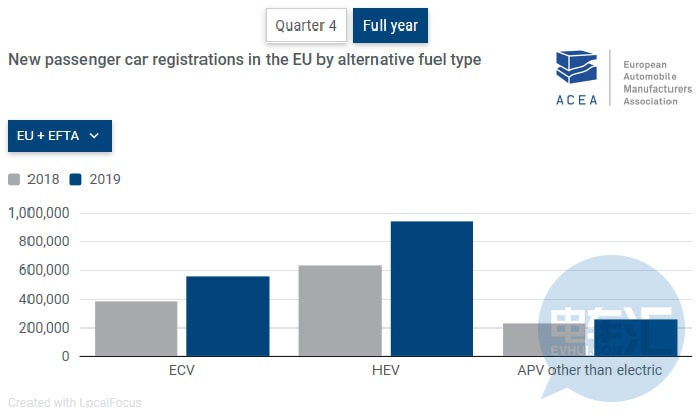The width and height of the screenshot is (700, 417).
Task: Click the tall blue 2019 HEV bar
Action: [431, 288]
